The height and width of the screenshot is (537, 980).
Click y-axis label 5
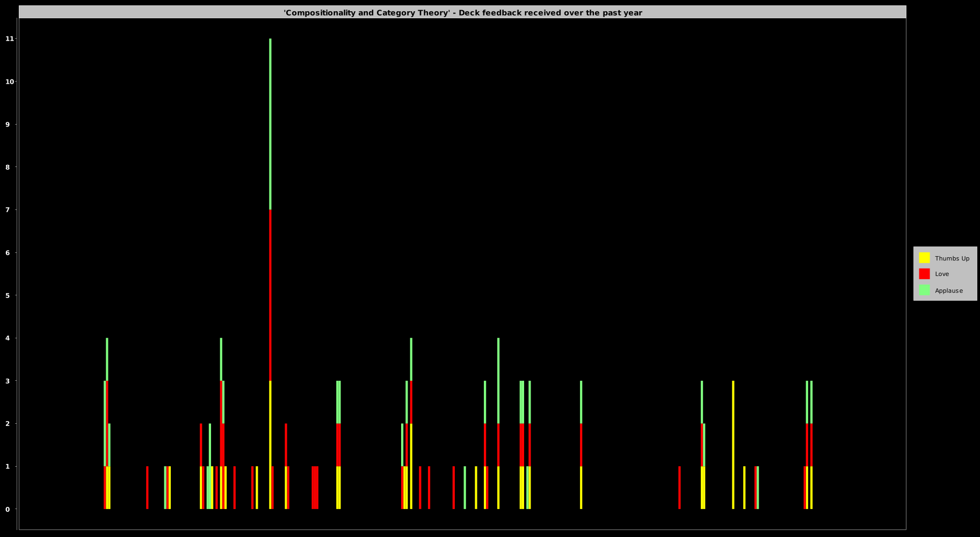[x=8, y=295]
